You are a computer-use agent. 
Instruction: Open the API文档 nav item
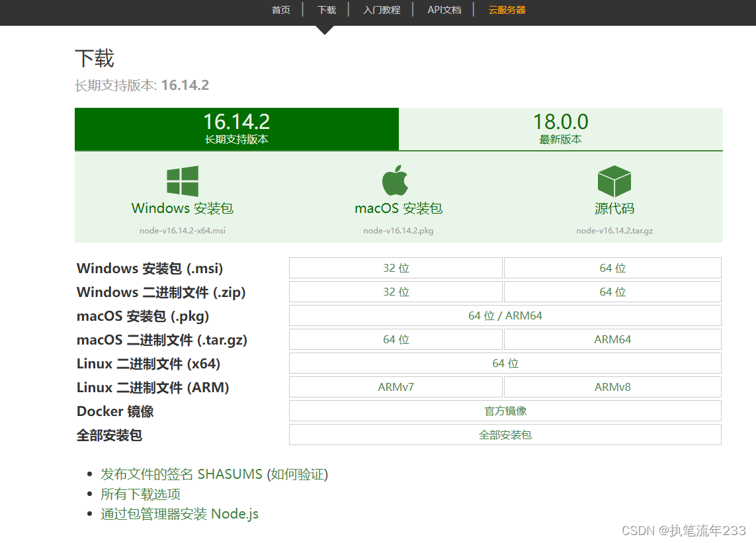pyautogui.click(x=444, y=10)
